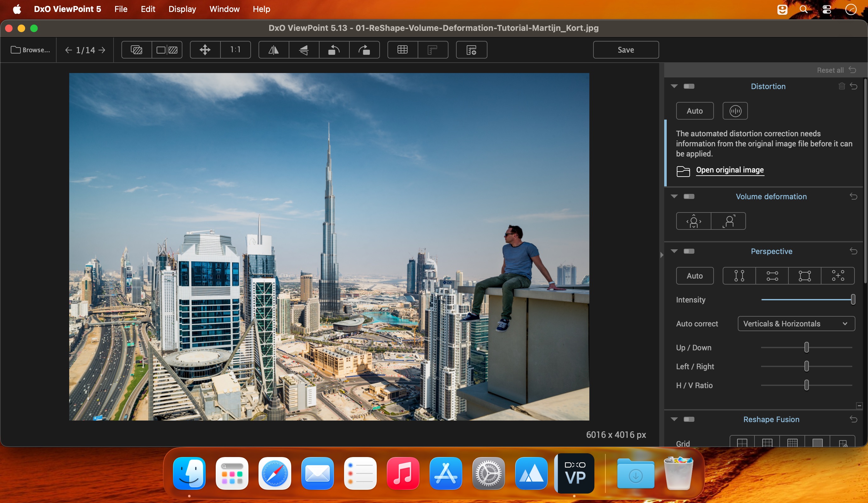
Task: Open System Settings from the Dock
Action: tap(488, 473)
